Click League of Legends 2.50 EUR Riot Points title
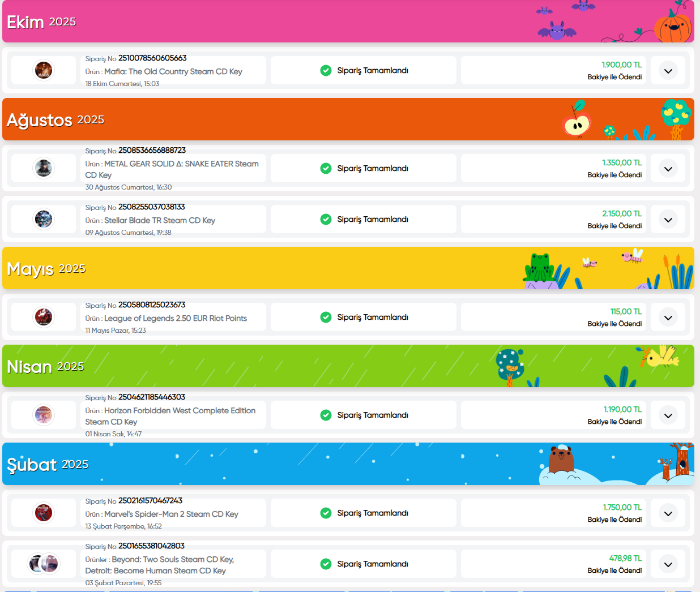This screenshot has width=700, height=592. pyautogui.click(x=176, y=319)
